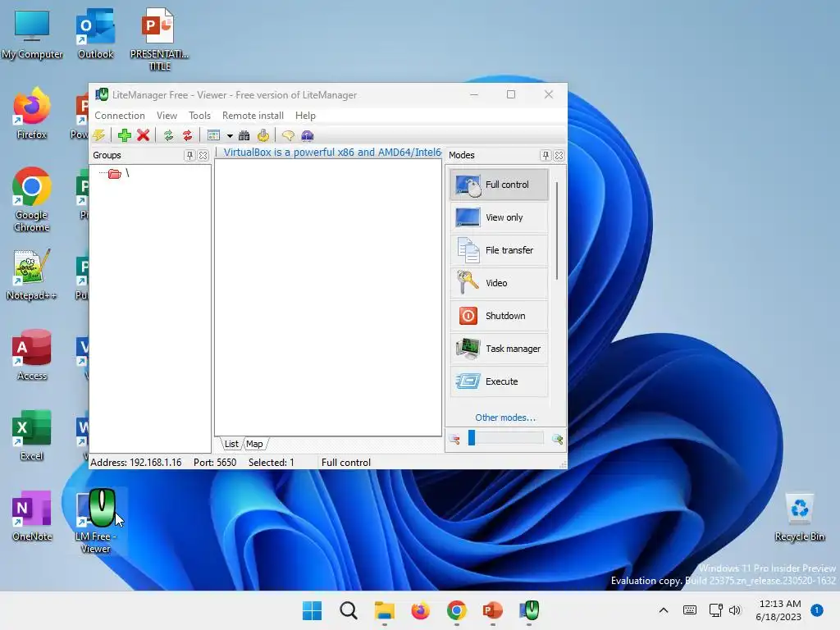840x630 pixels.
Task: Open the View menu
Action: (167, 116)
